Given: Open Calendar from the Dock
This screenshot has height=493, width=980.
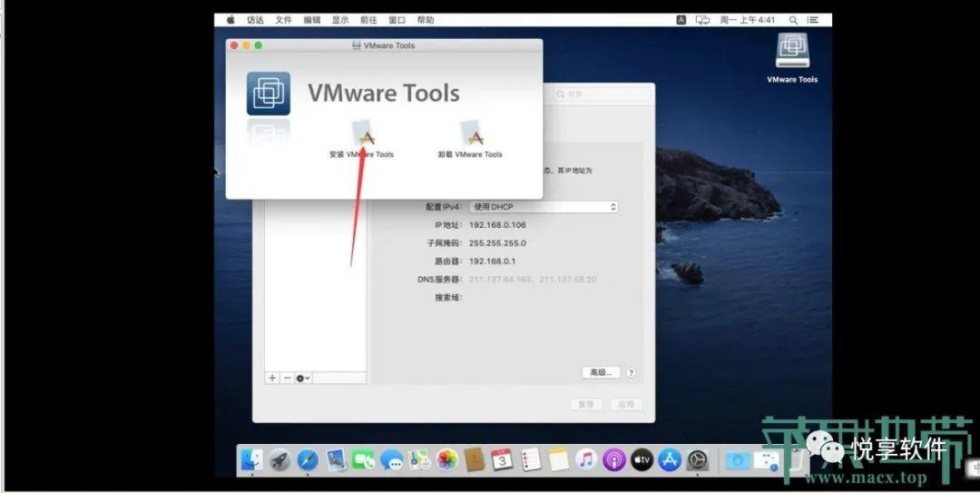Looking at the screenshot, I should click(x=502, y=460).
